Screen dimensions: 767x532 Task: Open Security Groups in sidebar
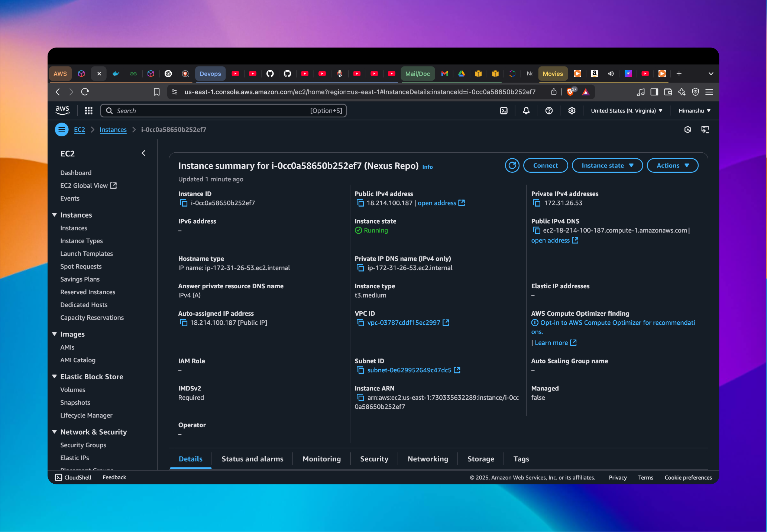coord(83,445)
